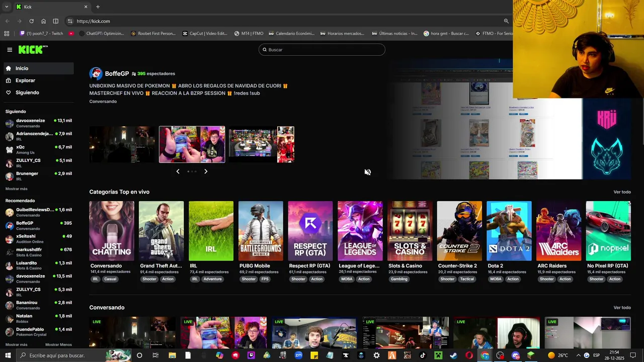Go to previous featured stream carousel arrow
Screen dimensions: 644x362
point(178,171)
